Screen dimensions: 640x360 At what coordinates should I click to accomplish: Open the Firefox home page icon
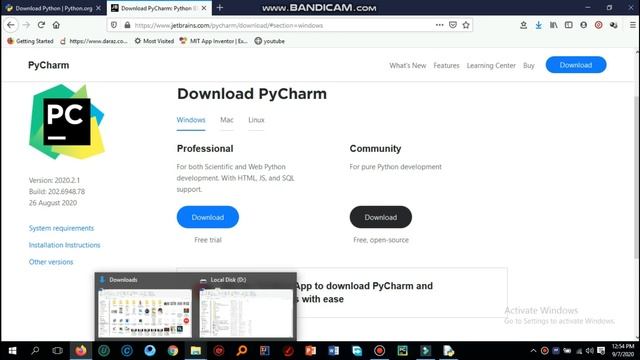pos(56,25)
